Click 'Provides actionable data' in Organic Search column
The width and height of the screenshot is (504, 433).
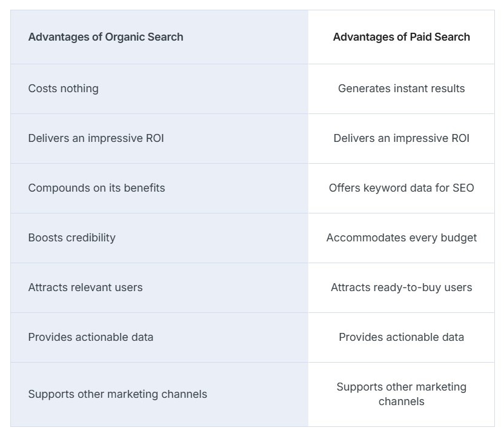pos(90,337)
